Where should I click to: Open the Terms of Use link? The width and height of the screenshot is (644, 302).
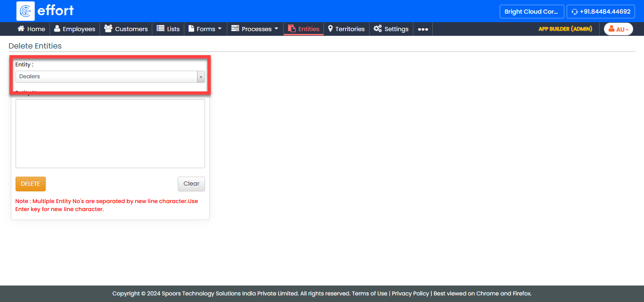pos(369,294)
